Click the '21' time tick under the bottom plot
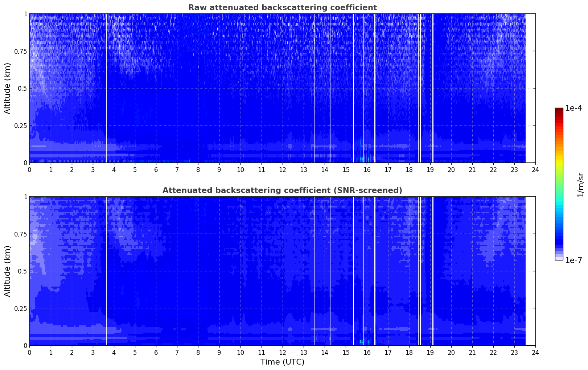Viewport: 588px width, 370px height. 472,352
